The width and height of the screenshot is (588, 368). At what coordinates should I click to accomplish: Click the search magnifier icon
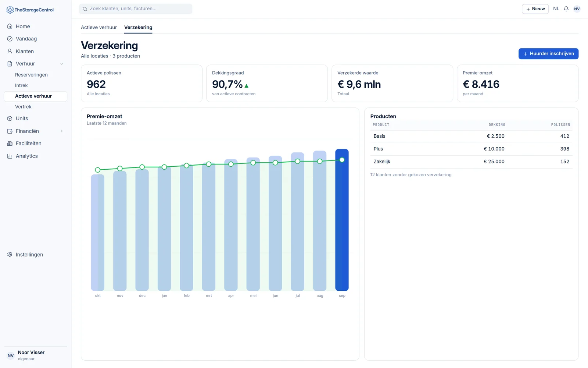point(85,9)
